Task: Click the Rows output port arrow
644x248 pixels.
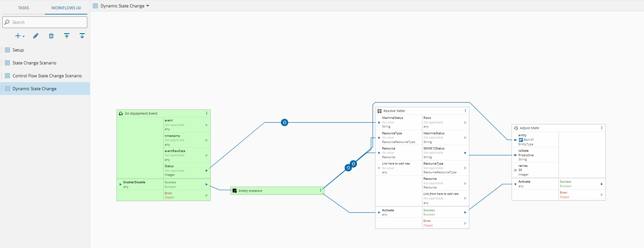Action: tap(465, 122)
